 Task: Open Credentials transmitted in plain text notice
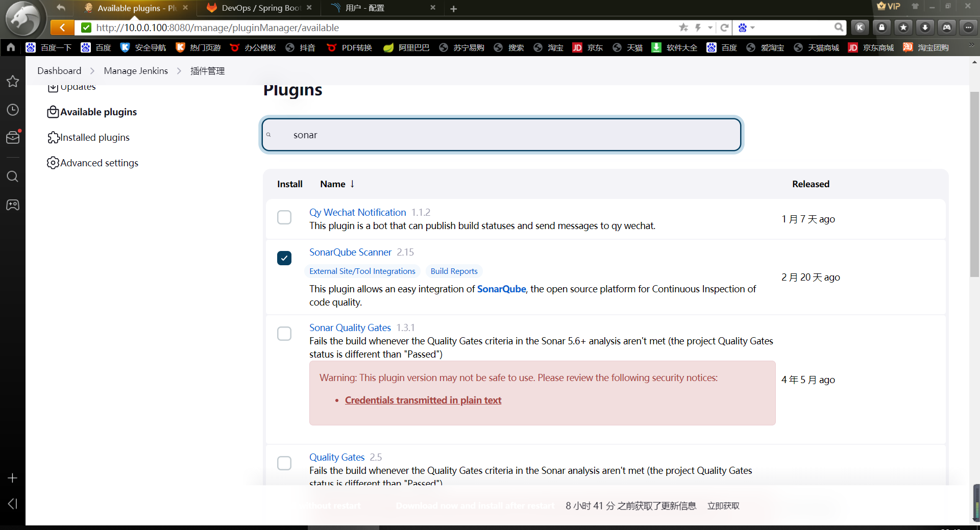(423, 400)
